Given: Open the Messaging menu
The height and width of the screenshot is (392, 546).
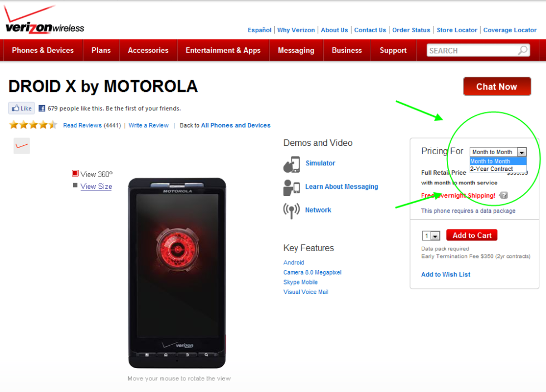Looking at the screenshot, I should pyautogui.click(x=296, y=50).
